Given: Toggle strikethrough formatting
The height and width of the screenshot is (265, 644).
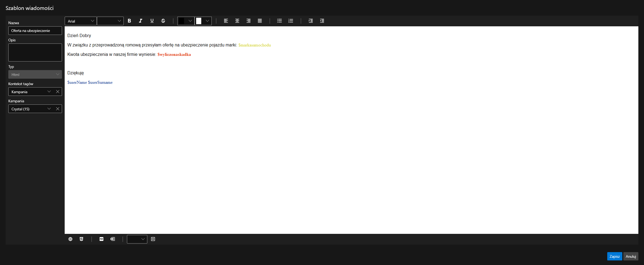Looking at the screenshot, I should pos(163,21).
